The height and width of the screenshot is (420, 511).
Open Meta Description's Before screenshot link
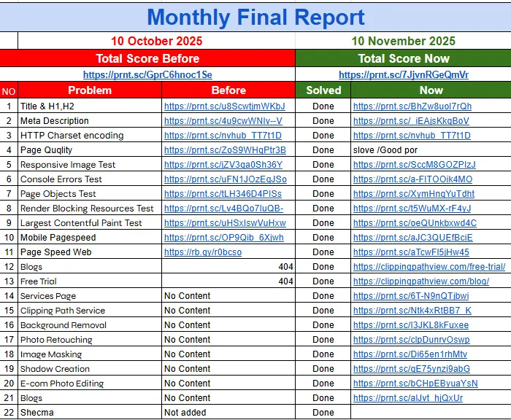[x=223, y=121]
